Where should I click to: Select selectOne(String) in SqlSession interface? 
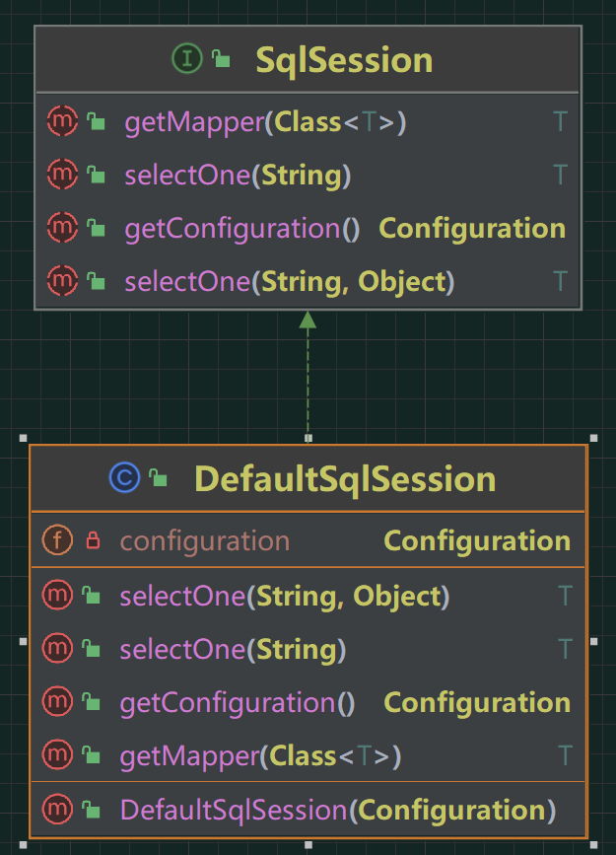point(308,175)
